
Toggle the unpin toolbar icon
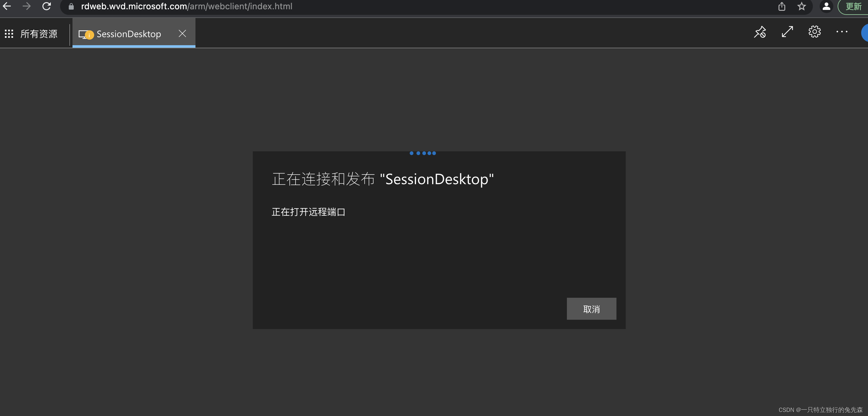click(760, 32)
